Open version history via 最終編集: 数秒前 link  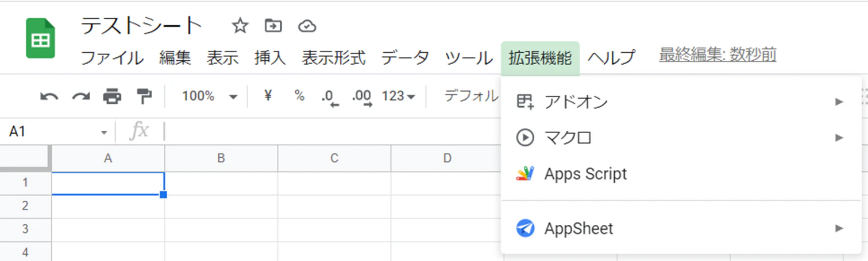(717, 55)
